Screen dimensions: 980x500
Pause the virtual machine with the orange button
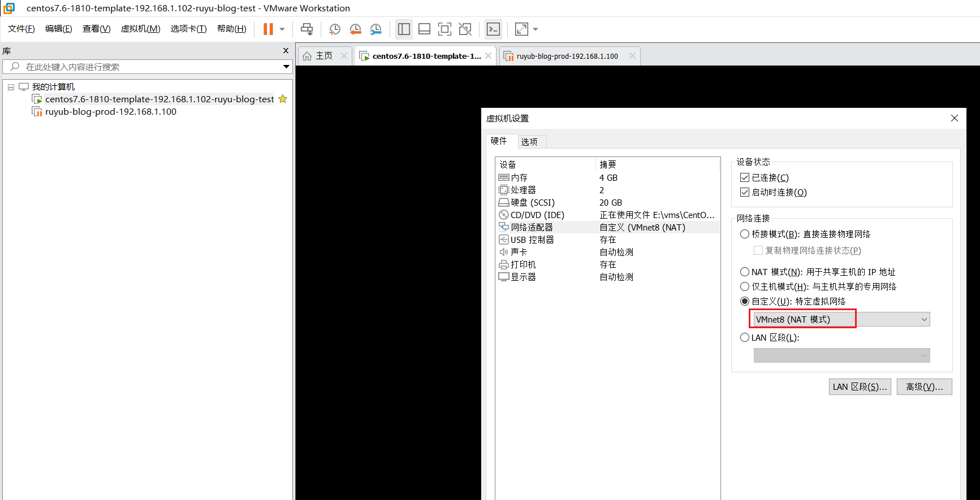(268, 29)
